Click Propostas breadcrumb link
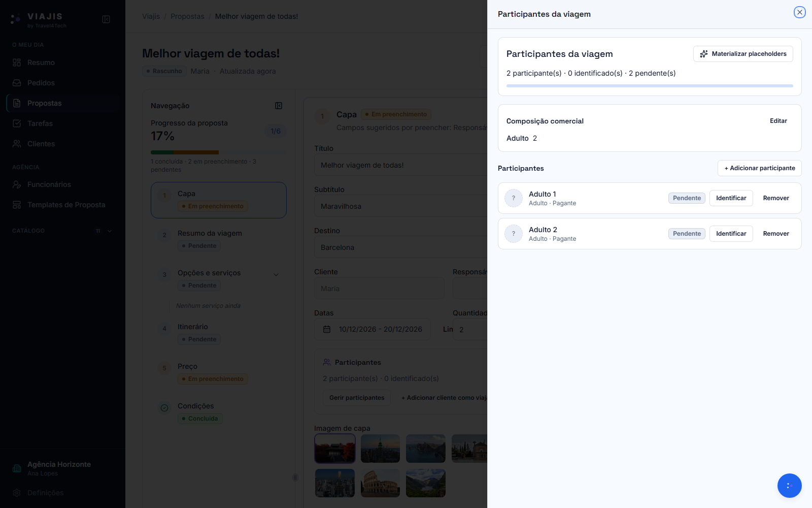Screen dimensions: 812x508 point(187,16)
